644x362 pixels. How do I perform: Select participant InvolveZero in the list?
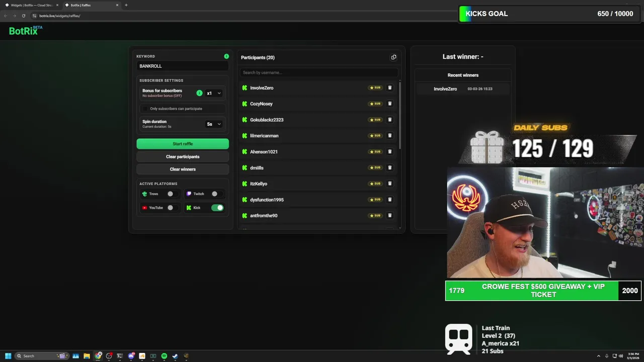[x=262, y=88]
